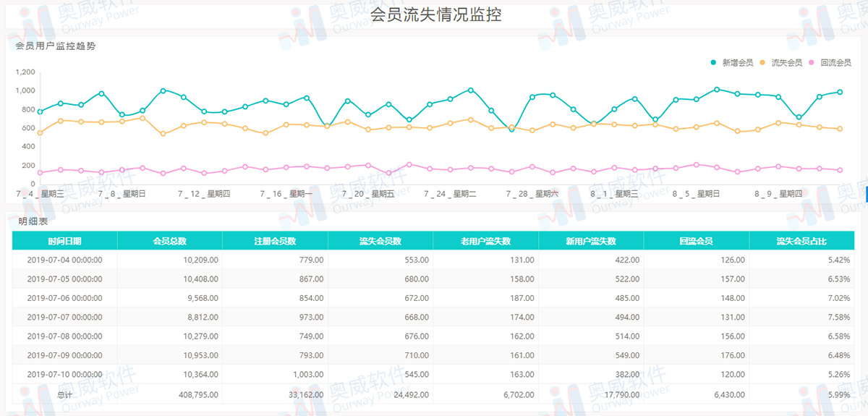Select the 2019-07-08 00:00:00 date cell
The height and width of the screenshot is (416, 868).
click(64, 336)
